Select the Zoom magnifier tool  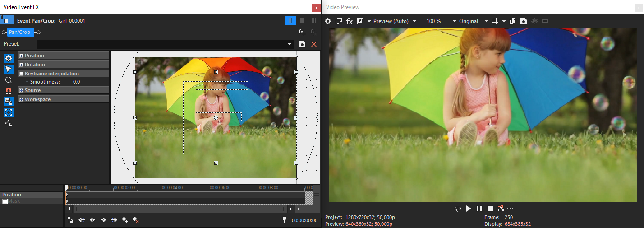tap(9, 80)
